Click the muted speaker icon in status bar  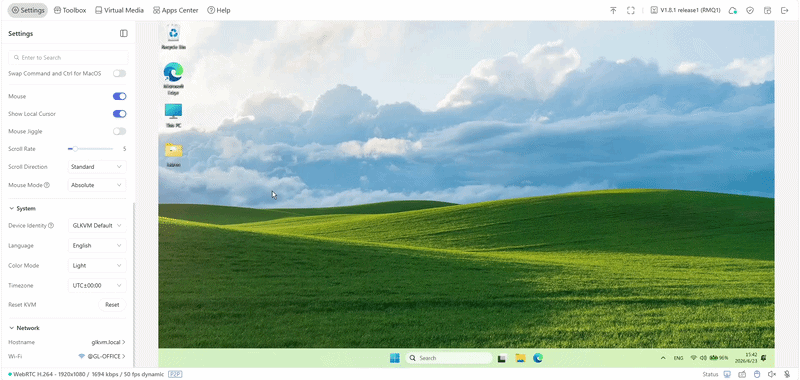(x=772, y=374)
